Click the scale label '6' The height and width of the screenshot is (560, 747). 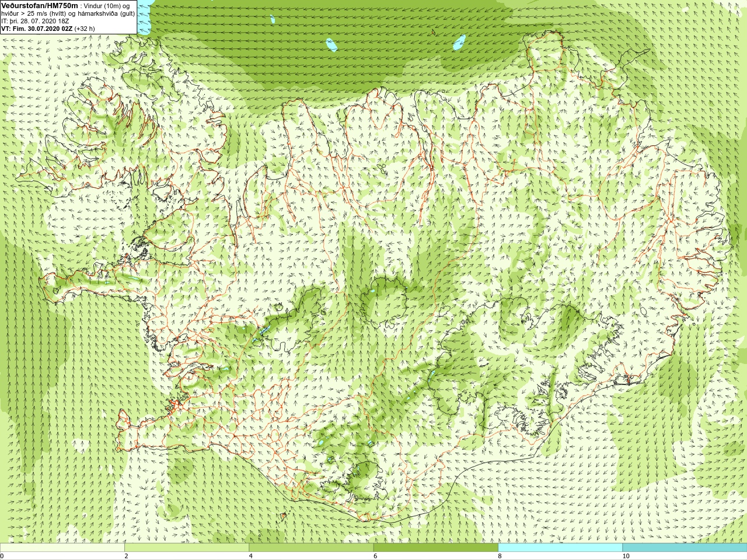click(375, 556)
